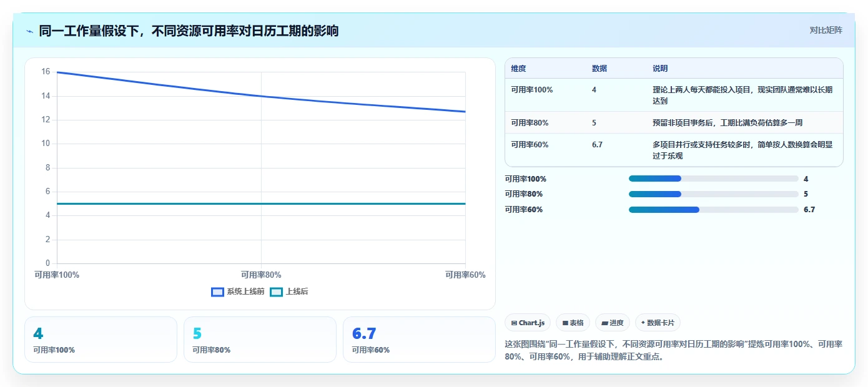Click the 可用率60% progress bar
Image resolution: width=868 pixels, height=387 pixels.
tap(714, 210)
